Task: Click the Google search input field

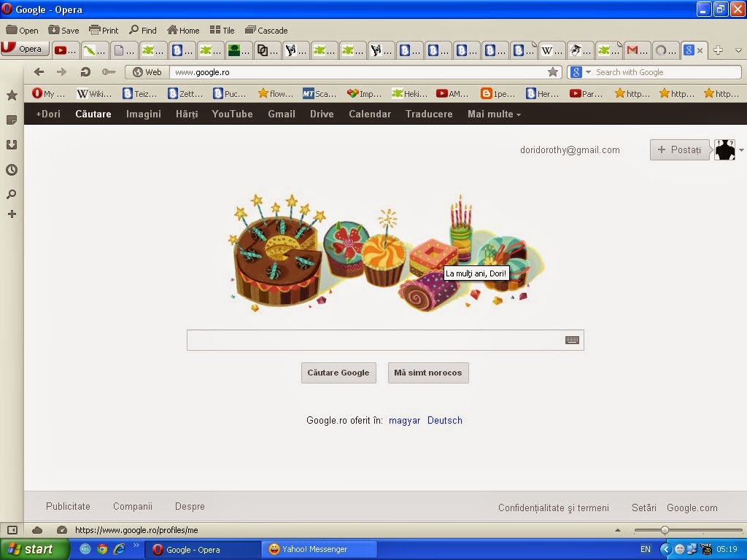Action: click(385, 340)
